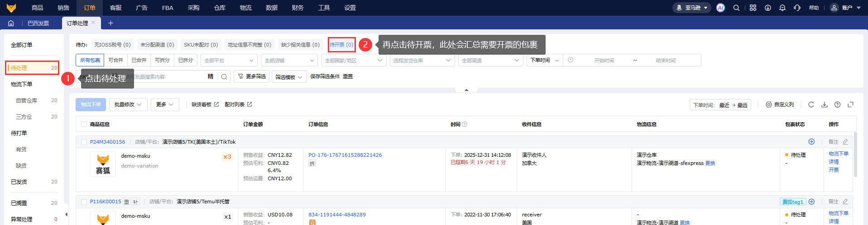The image size is (868, 225).
Task: Open the 缺货看板 link
Action: point(205,104)
